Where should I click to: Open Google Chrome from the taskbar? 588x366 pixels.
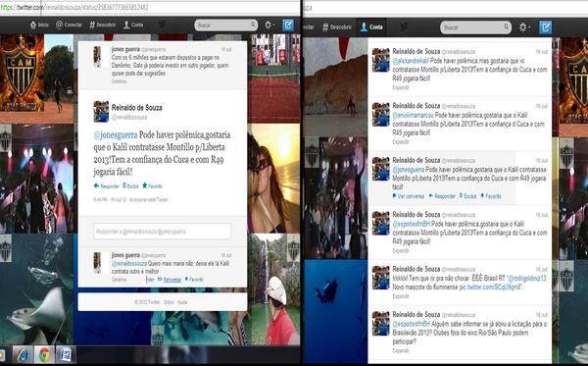(44, 355)
